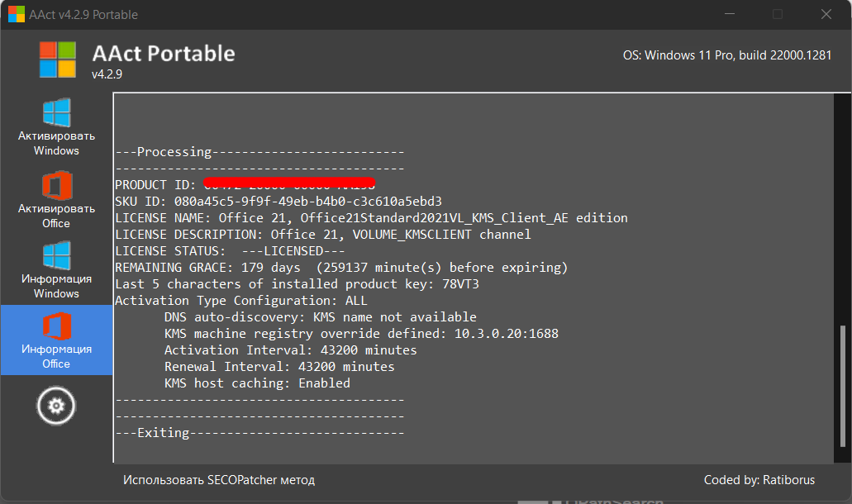This screenshot has height=504, width=852.
Task: Click the LICENSE NAME line
Action: [x=371, y=218]
